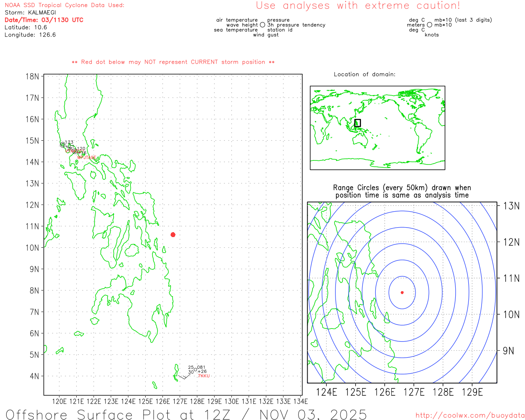Click the '081' pressure reading at station 7KKU
Image resolution: width=525 pixels, height=420 pixels.
coord(201,367)
